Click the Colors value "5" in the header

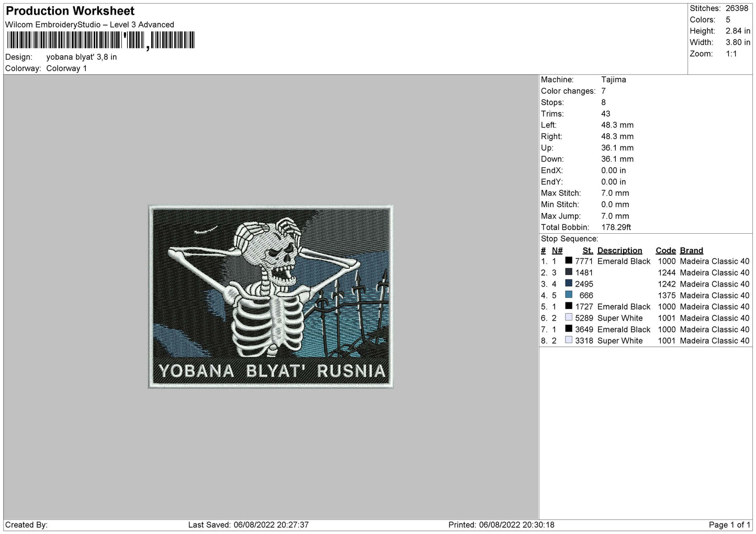[728, 20]
